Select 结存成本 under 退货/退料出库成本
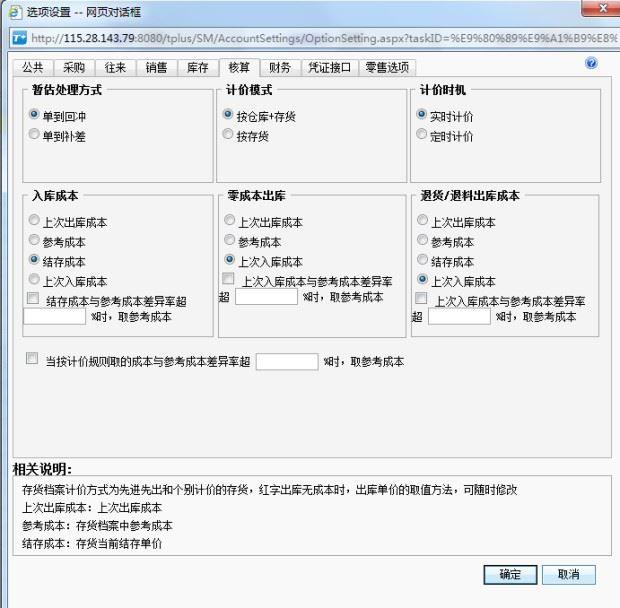The image size is (620, 608). (422, 259)
